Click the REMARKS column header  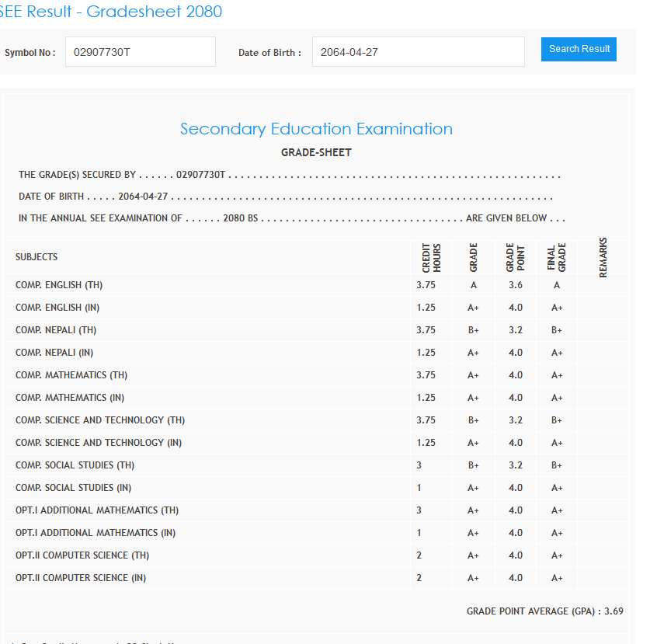point(603,257)
